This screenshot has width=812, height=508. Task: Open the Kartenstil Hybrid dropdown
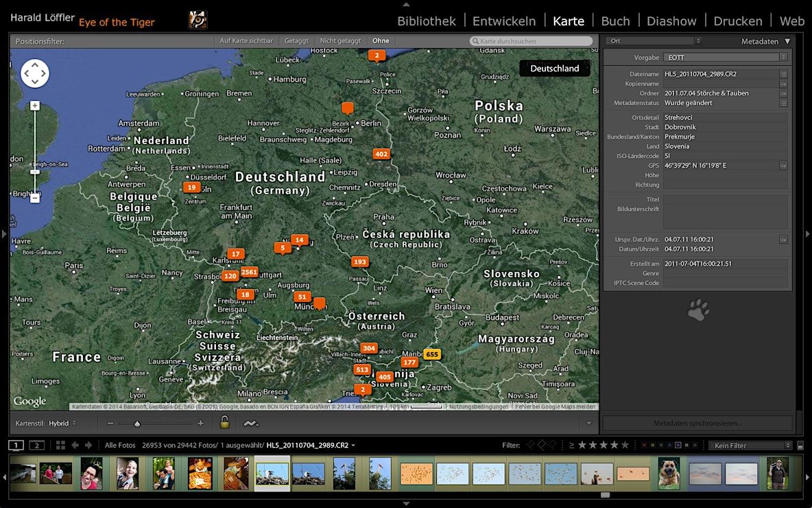coord(62,424)
